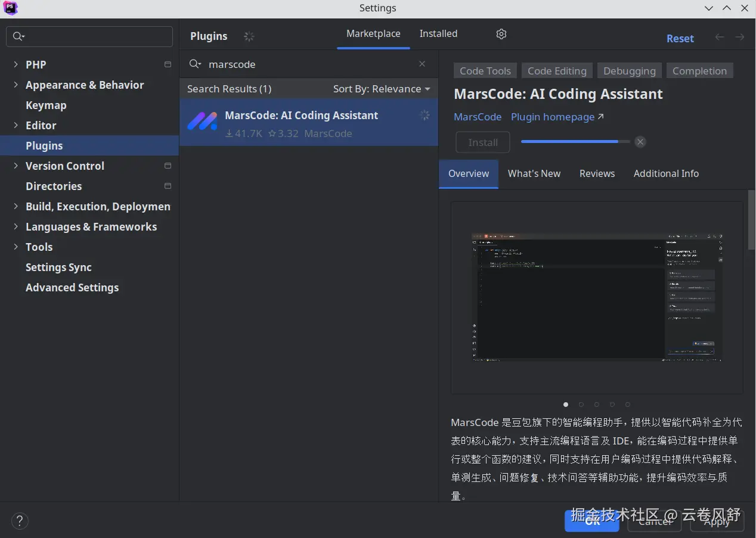Viewport: 756px width, 538px height.
Task: Open the help question mark button
Action: (20, 521)
